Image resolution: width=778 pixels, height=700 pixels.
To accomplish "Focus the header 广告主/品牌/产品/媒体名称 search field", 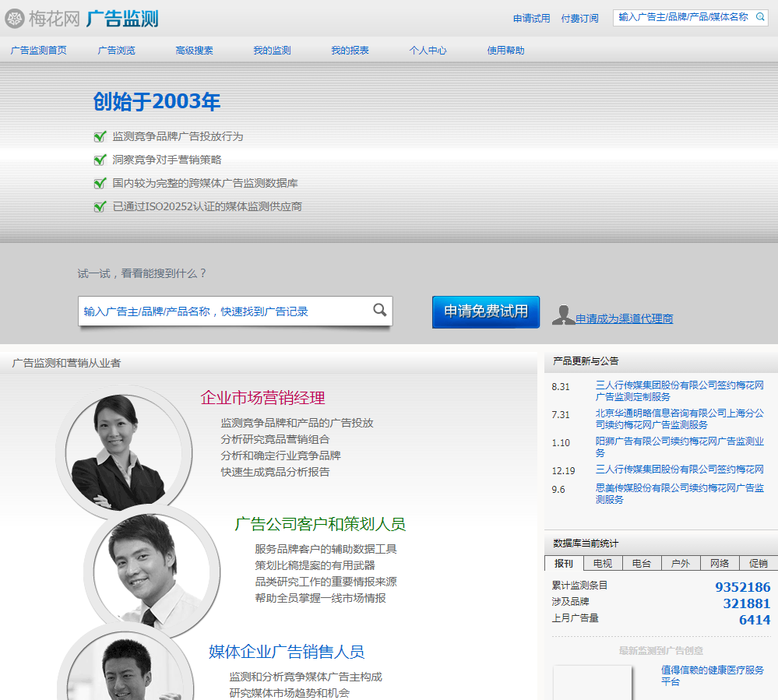I will tap(684, 17).
